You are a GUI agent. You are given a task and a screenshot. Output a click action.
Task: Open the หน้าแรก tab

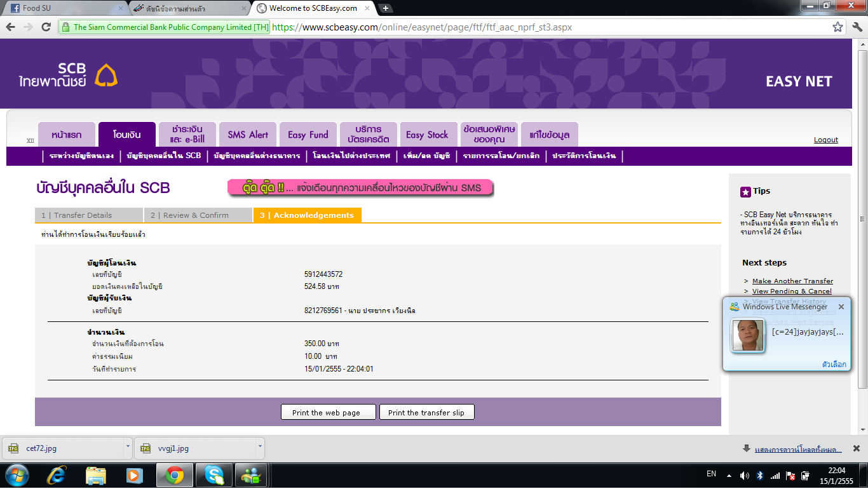67,135
